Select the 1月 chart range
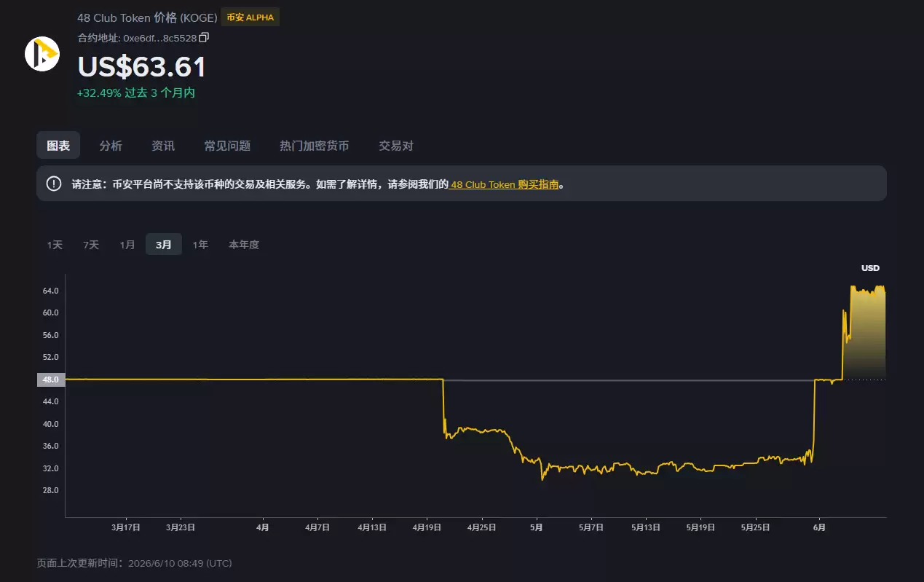Screen dimensions: 924x582 tap(127, 245)
